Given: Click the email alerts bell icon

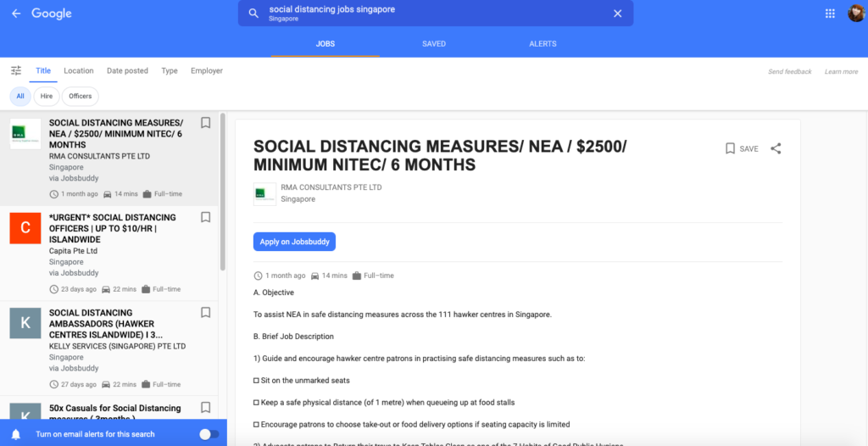Looking at the screenshot, I should (x=16, y=434).
